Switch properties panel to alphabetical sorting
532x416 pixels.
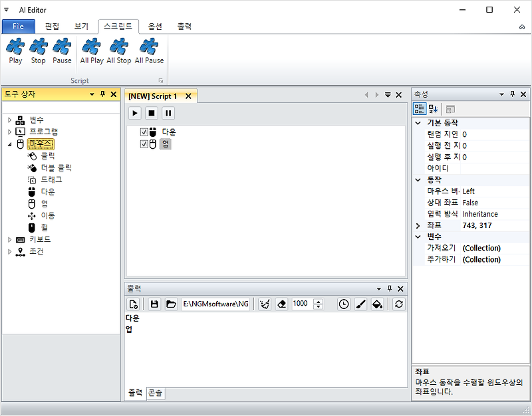point(432,108)
